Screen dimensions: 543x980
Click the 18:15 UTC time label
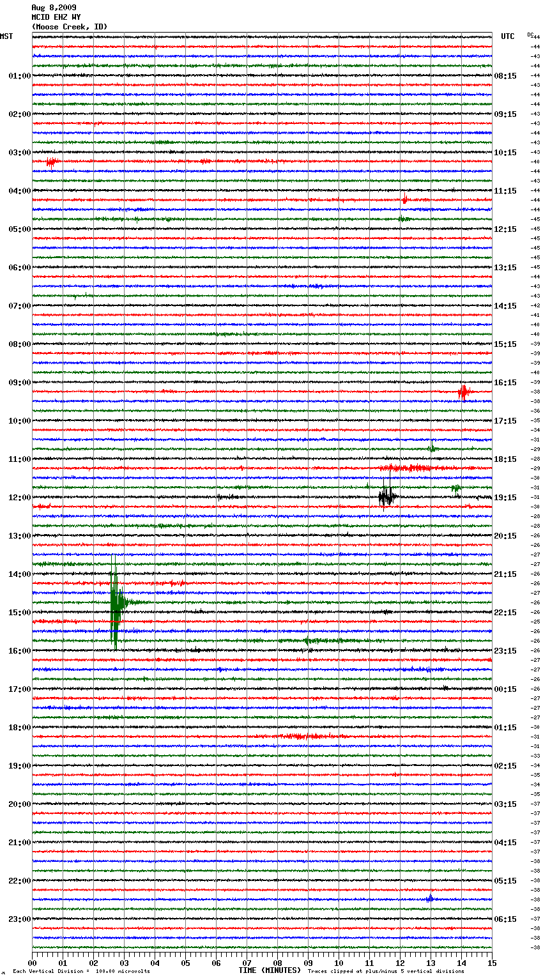[x=505, y=459]
